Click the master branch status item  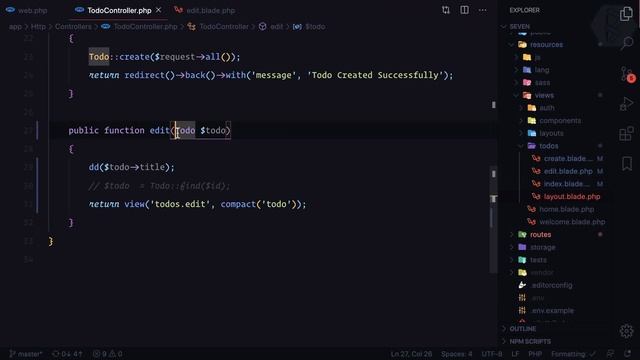point(26,354)
